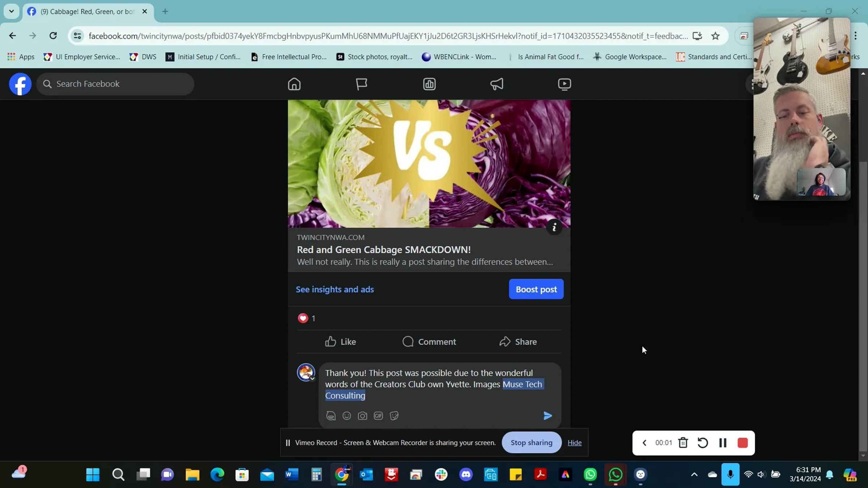Screen dimensions: 868x488
Task: Pause the Vimeo recording
Action: pyautogui.click(x=723, y=443)
